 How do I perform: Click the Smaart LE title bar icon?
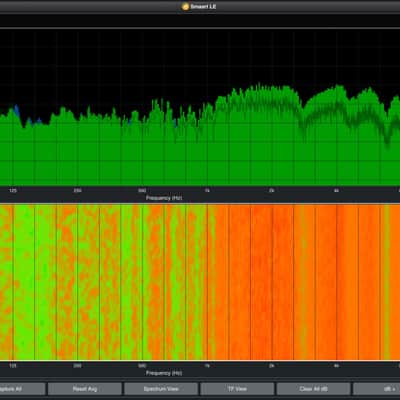coord(186,6)
